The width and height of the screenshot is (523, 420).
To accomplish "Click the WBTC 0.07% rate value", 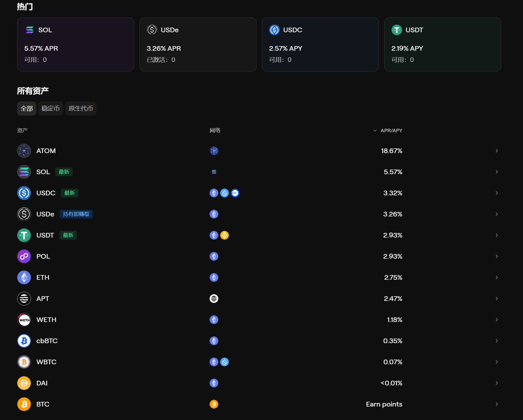I will point(393,362).
